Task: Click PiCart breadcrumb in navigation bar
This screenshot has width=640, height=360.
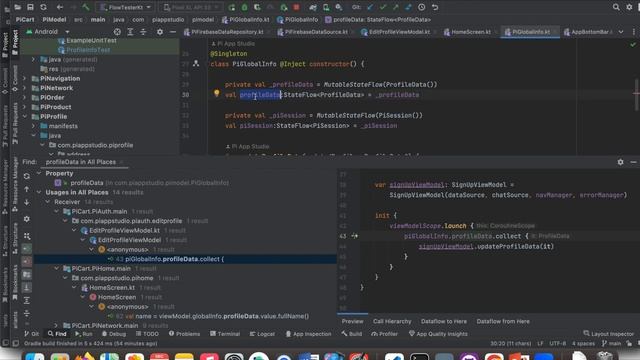Action: point(25,20)
